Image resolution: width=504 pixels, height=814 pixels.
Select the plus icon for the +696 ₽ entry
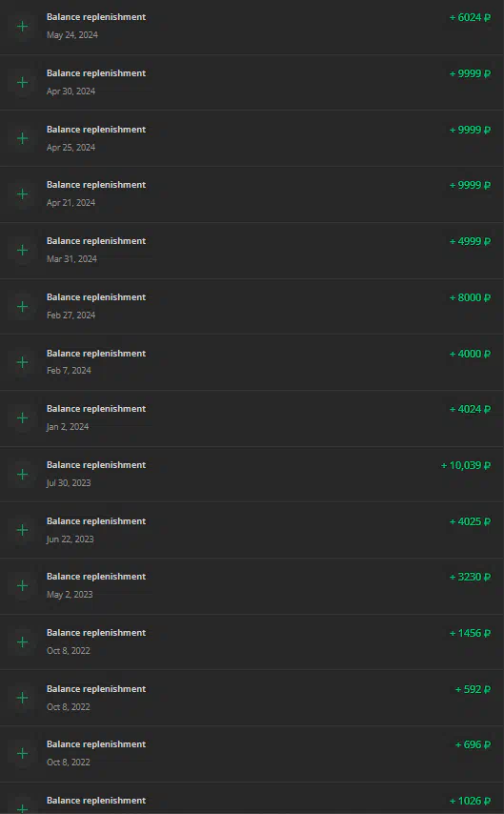click(x=22, y=753)
